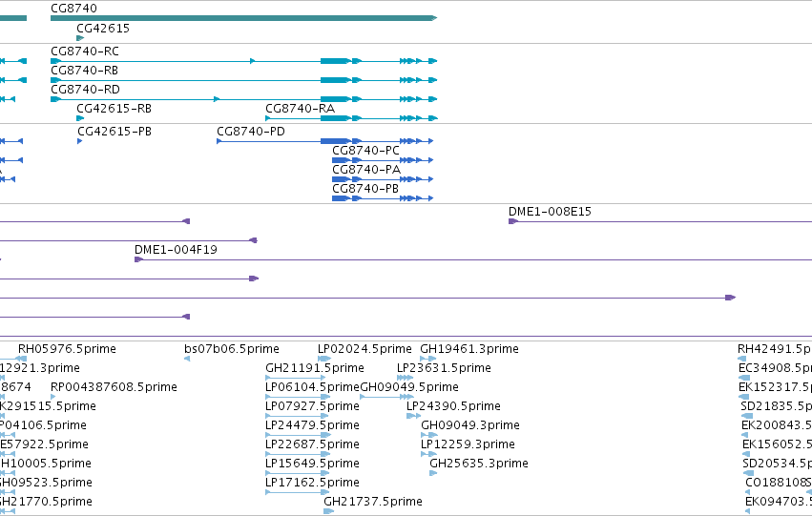Select the CG8740-RA transcript label
Screen dimensions: 812x516
(301, 109)
